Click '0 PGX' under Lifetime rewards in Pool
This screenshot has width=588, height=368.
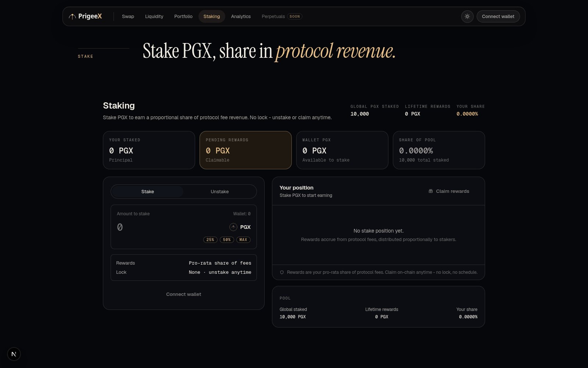tap(381, 317)
